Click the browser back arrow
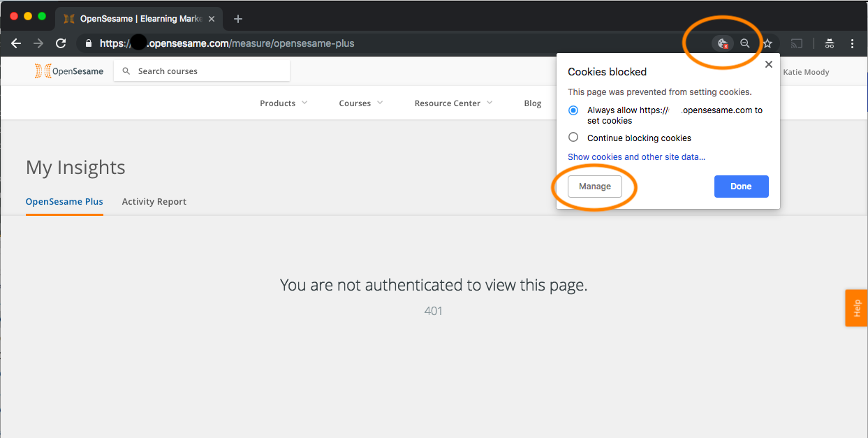Screen dimensions: 868x438 coord(16,43)
